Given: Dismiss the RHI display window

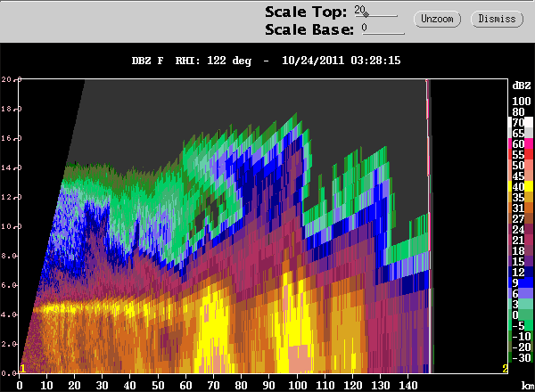Looking at the screenshot, I should click(x=497, y=19).
